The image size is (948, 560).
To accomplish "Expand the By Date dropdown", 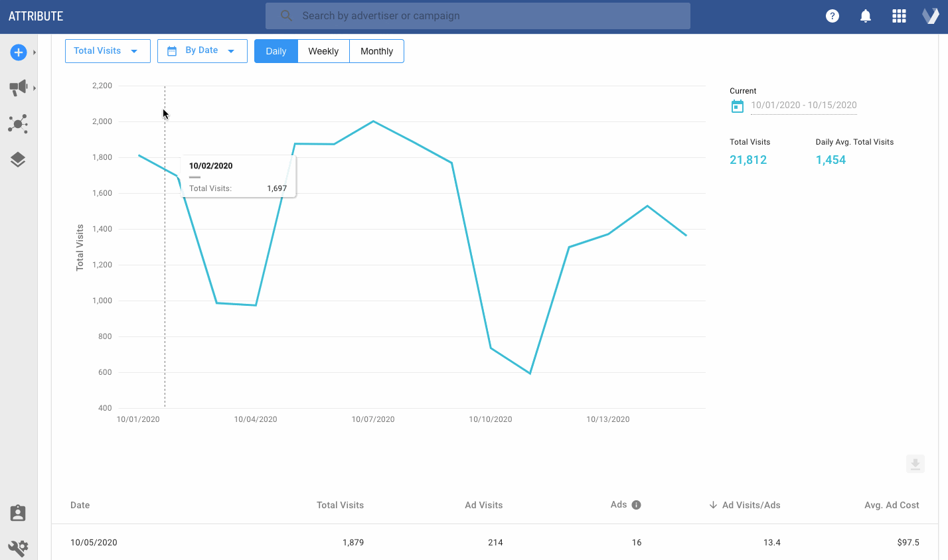I will (202, 51).
